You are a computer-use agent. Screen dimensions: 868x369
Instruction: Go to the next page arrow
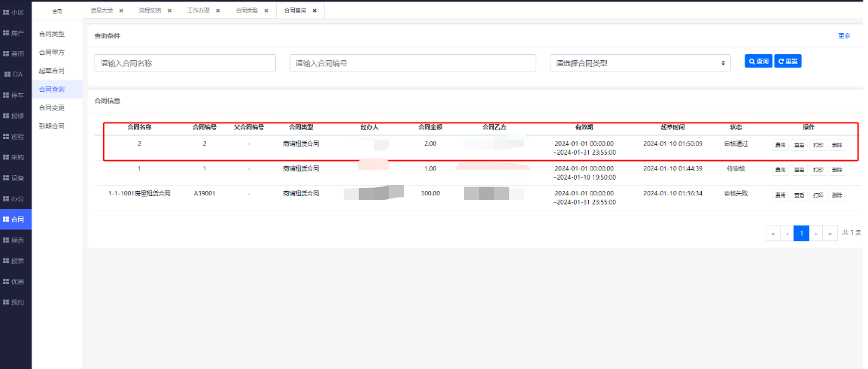click(816, 234)
